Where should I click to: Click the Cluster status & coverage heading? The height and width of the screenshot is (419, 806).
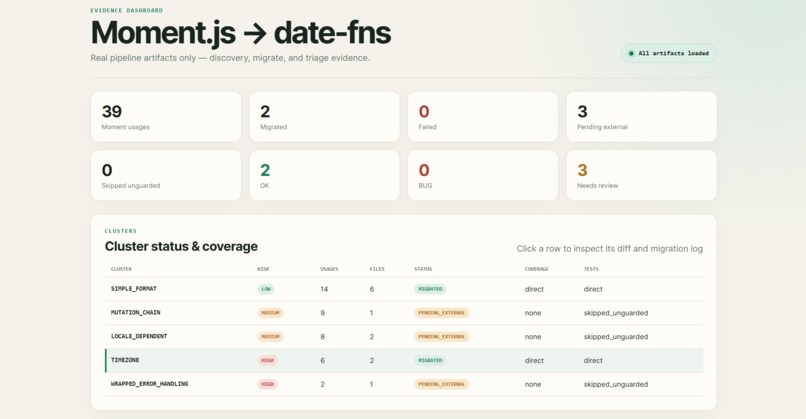[x=181, y=246]
